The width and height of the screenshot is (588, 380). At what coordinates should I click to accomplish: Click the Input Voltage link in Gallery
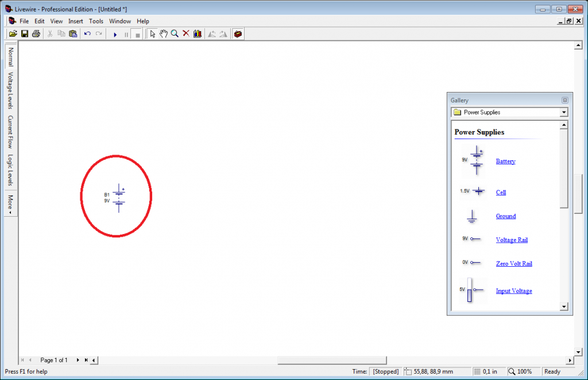pyautogui.click(x=514, y=291)
